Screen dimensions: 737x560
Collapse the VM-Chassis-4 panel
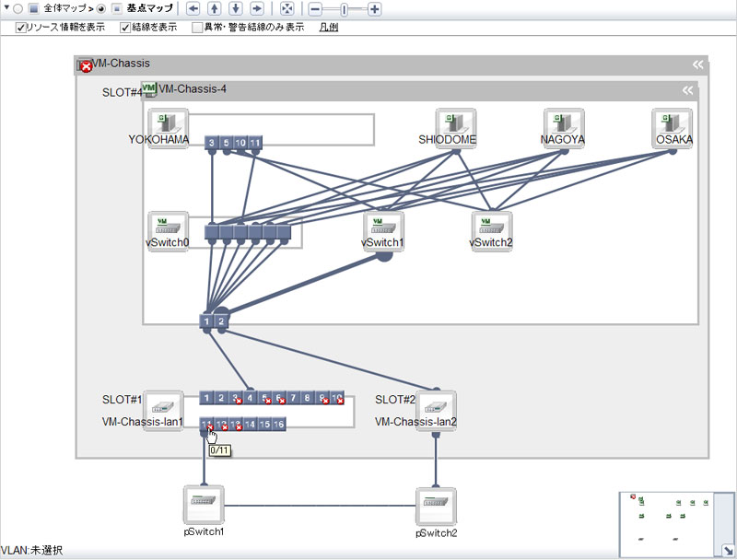[687, 90]
